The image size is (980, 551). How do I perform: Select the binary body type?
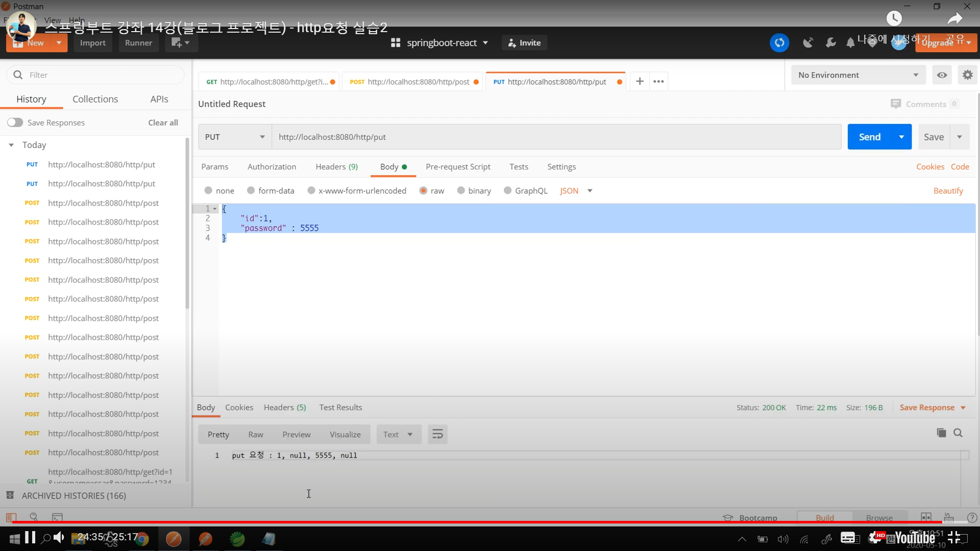461,190
